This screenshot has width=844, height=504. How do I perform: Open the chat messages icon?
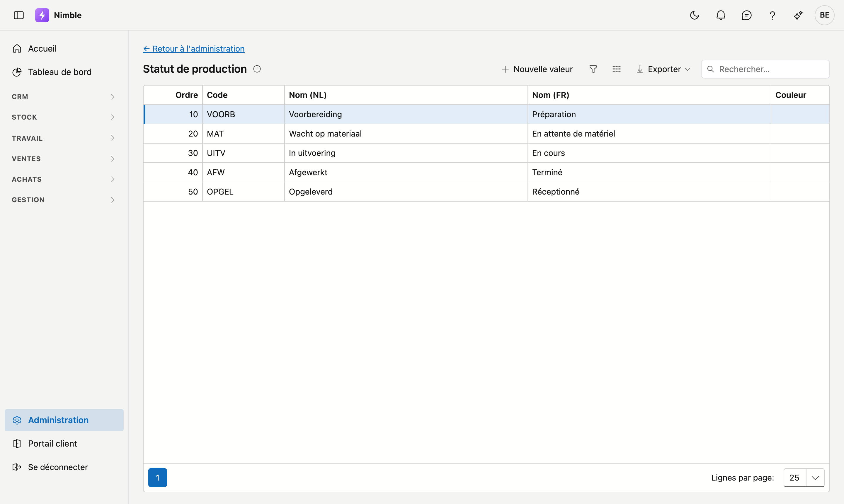coord(746,15)
